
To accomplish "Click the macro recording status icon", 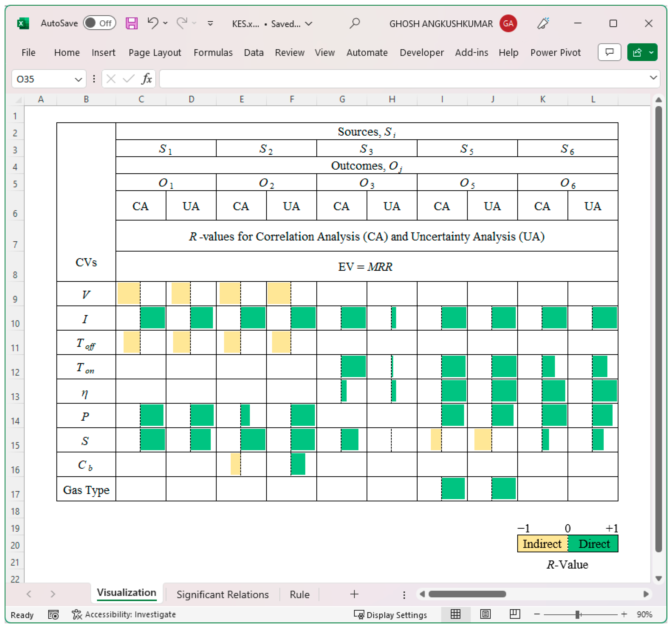I will [x=53, y=614].
